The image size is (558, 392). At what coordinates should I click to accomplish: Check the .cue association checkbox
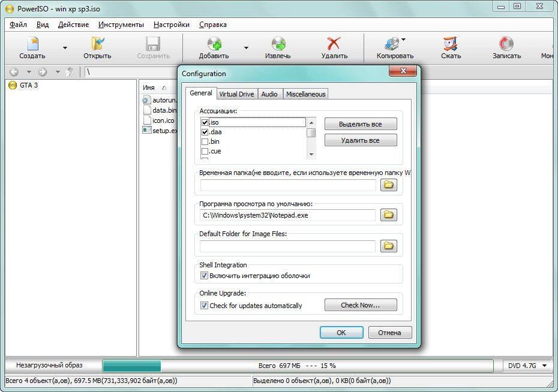pos(205,152)
